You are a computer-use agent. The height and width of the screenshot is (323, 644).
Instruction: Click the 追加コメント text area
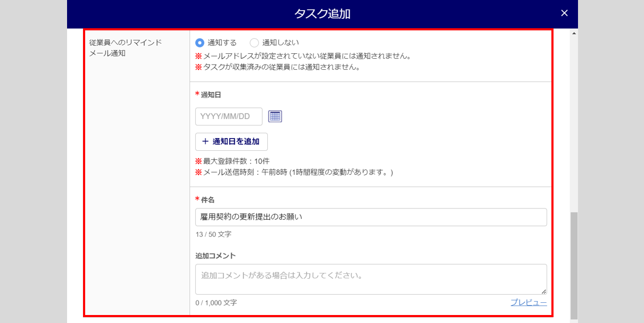point(371,279)
